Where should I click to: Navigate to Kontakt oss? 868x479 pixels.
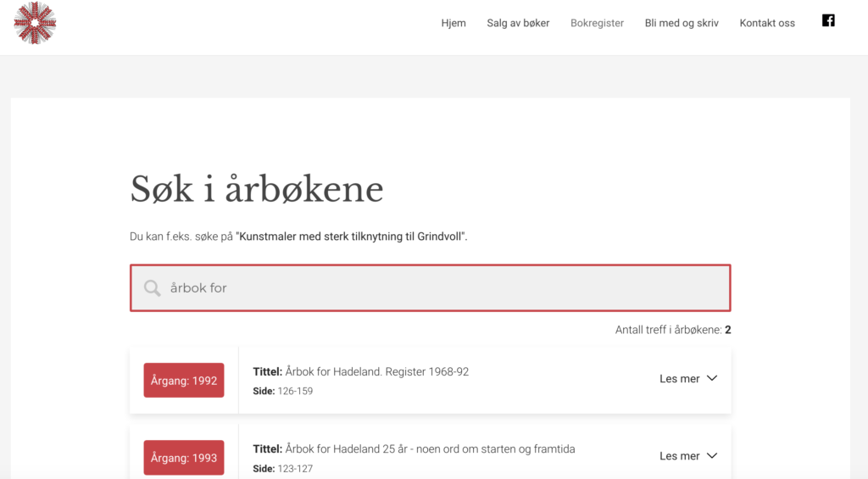tap(767, 23)
